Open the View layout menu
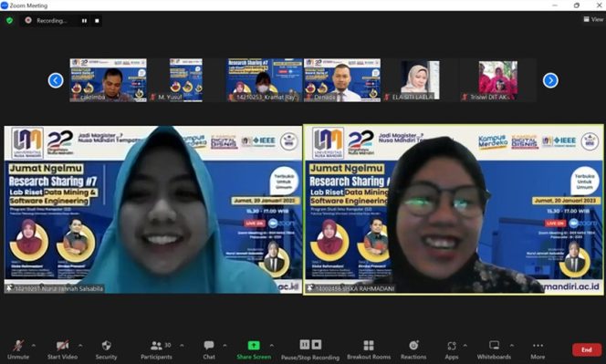 click(x=593, y=19)
